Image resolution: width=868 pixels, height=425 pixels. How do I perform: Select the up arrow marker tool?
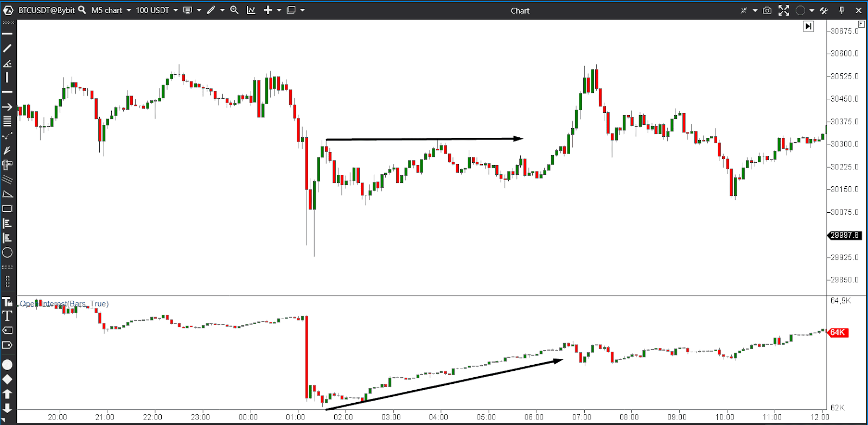click(x=7, y=394)
